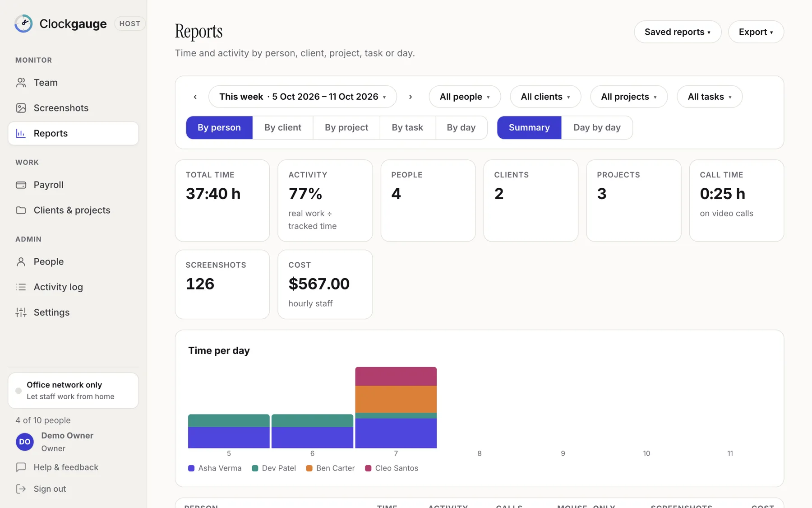Switch report view to Day by day
The height and width of the screenshot is (508, 812).
(597, 127)
